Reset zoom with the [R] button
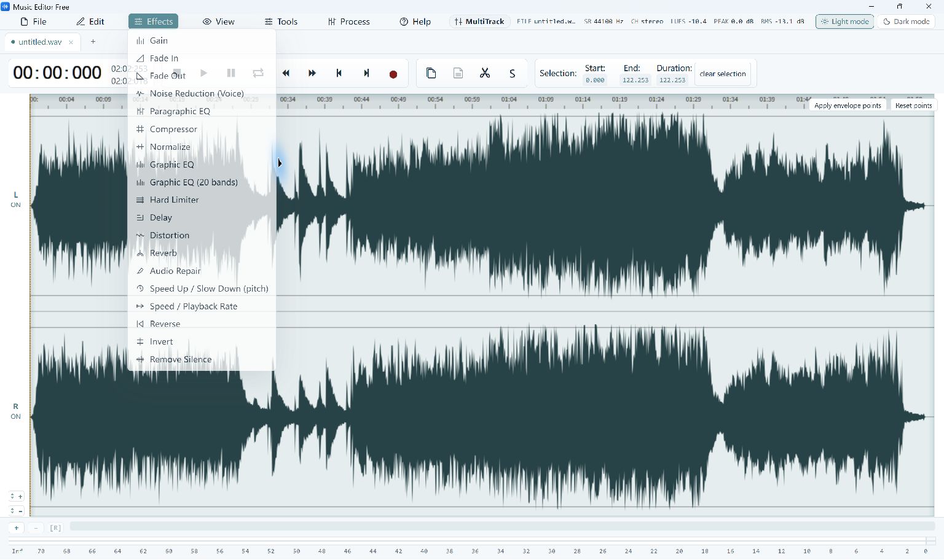Screen dimensions: 944x560 point(55,528)
